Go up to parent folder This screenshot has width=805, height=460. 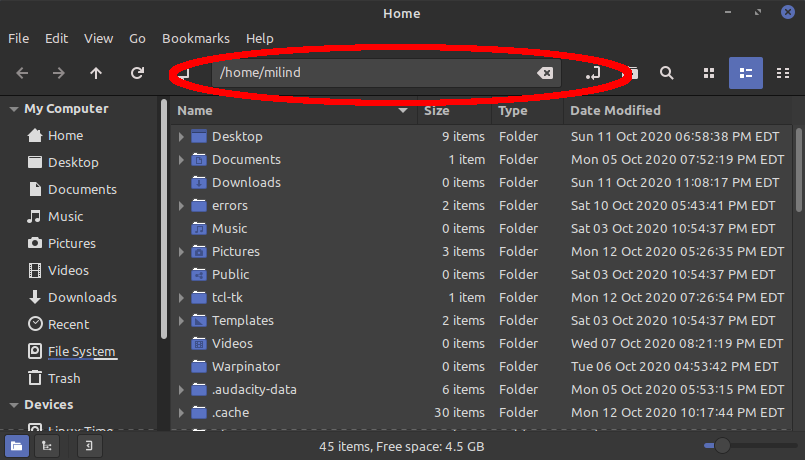96,73
